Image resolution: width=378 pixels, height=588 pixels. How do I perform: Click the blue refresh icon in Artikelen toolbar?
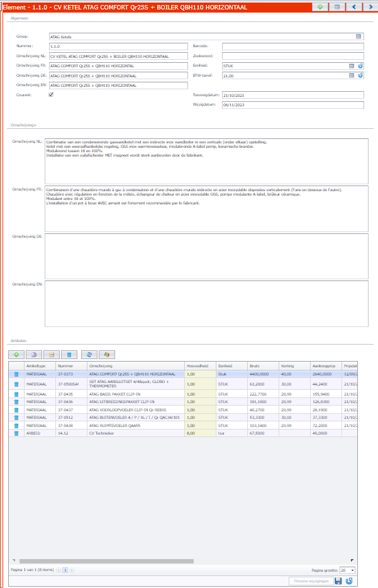click(89, 355)
